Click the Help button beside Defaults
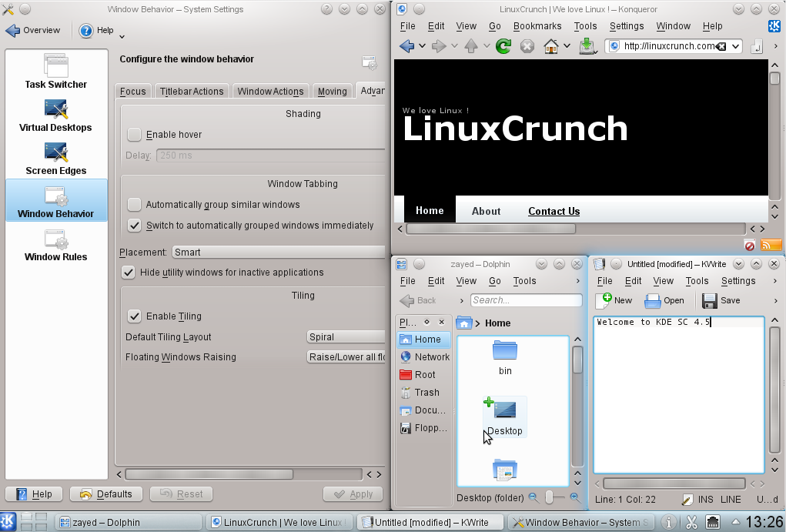This screenshot has width=786, height=532. [x=34, y=494]
